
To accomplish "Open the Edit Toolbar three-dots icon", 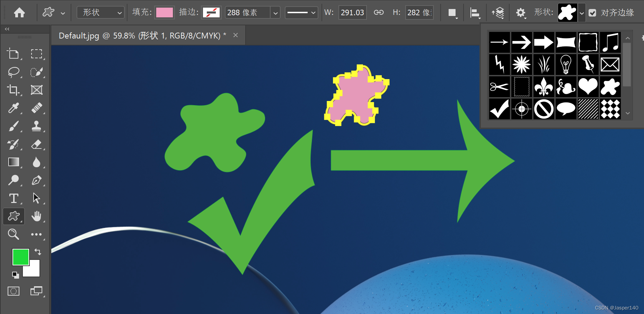I will pos(36,234).
